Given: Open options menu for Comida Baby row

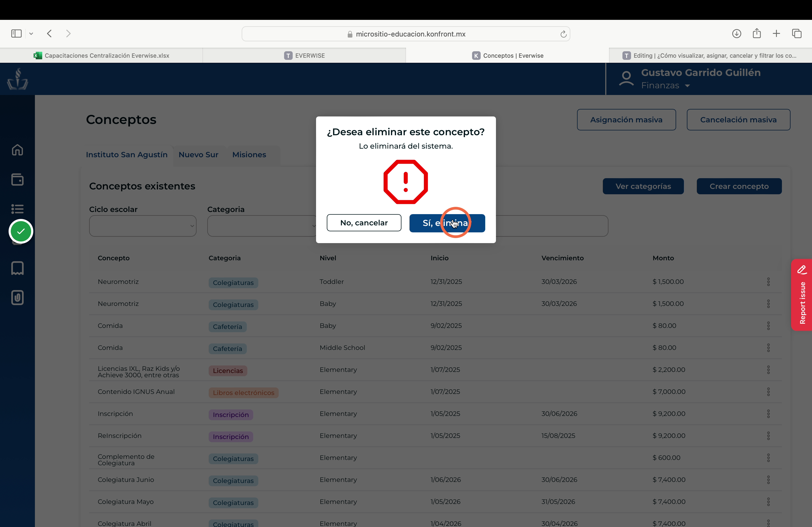Looking at the screenshot, I should (768, 325).
